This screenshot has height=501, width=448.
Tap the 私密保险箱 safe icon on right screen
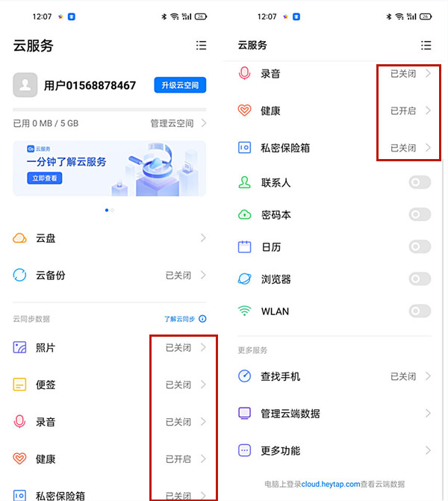tap(244, 148)
